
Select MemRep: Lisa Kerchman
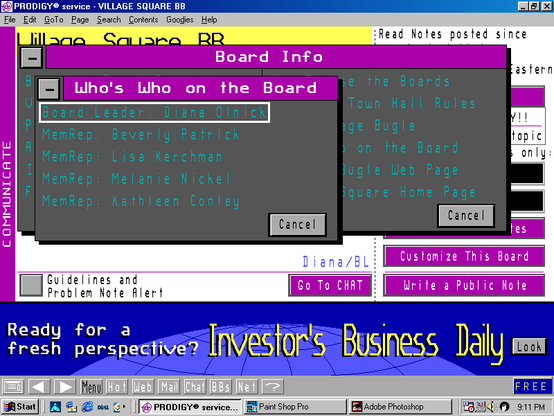[132, 157]
